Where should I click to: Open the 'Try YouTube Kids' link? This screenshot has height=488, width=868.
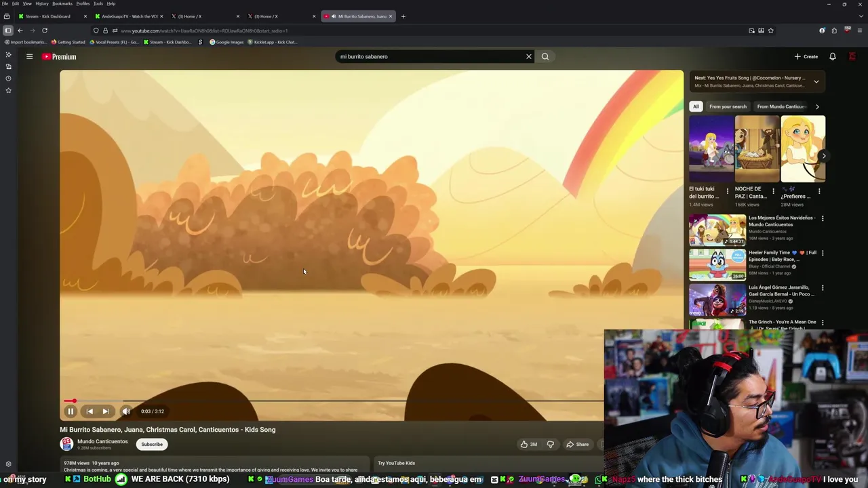pos(396,464)
